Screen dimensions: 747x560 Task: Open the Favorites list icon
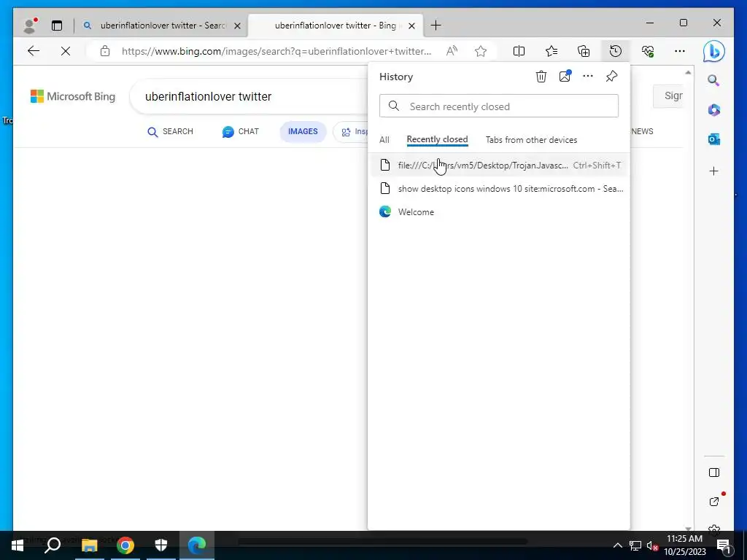coord(551,51)
